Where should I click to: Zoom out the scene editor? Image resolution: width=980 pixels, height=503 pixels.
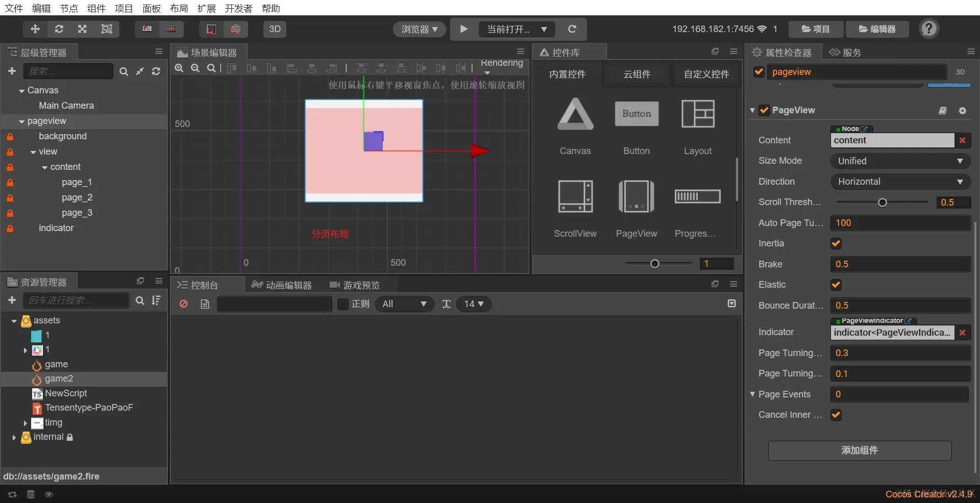(x=195, y=68)
